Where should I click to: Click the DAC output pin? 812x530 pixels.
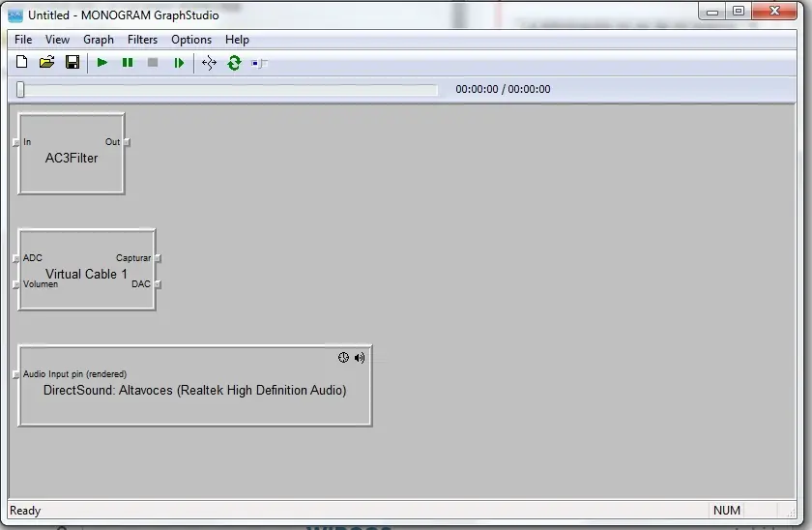[x=159, y=285]
